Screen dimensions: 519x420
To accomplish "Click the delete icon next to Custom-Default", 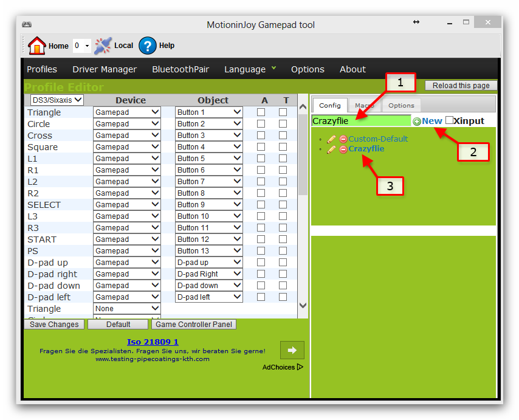I will [x=343, y=138].
